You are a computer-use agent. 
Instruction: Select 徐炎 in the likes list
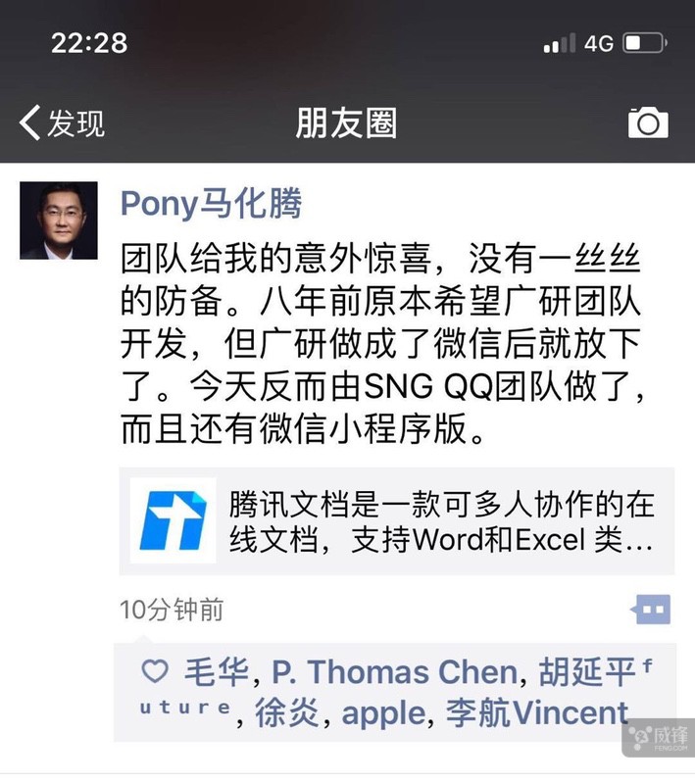(x=287, y=712)
